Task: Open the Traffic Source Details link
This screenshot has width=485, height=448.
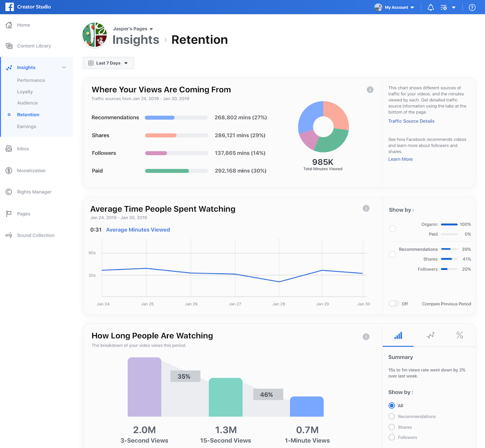Action: tap(411, 121)
